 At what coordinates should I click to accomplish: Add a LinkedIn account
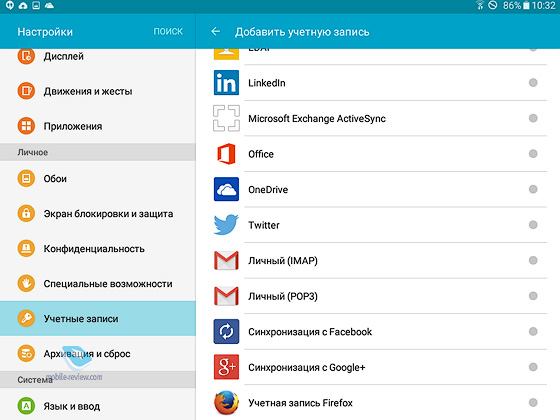pos(379,83)
